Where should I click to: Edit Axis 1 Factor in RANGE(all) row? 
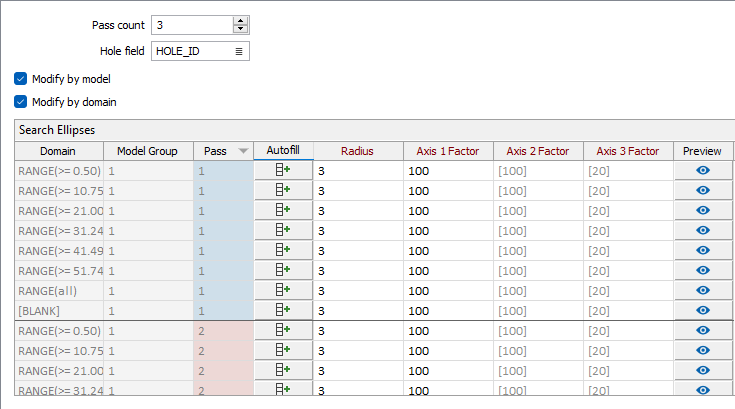coord(448,291)
